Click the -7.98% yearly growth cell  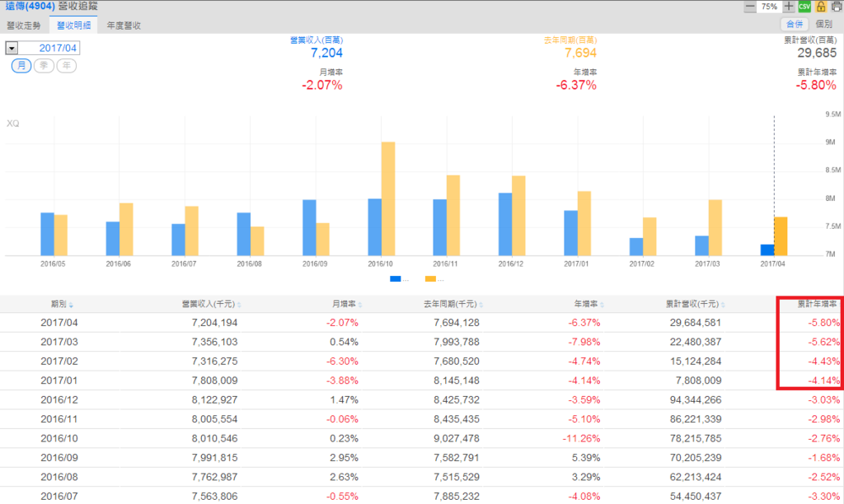click(584, 342)
